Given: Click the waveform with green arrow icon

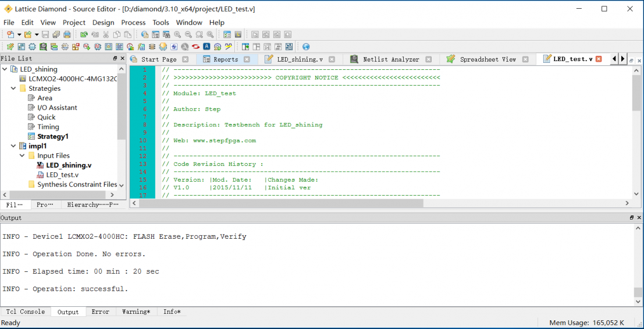Looking at the screenshot, I should pyautogui.click(x=87, y=47).
